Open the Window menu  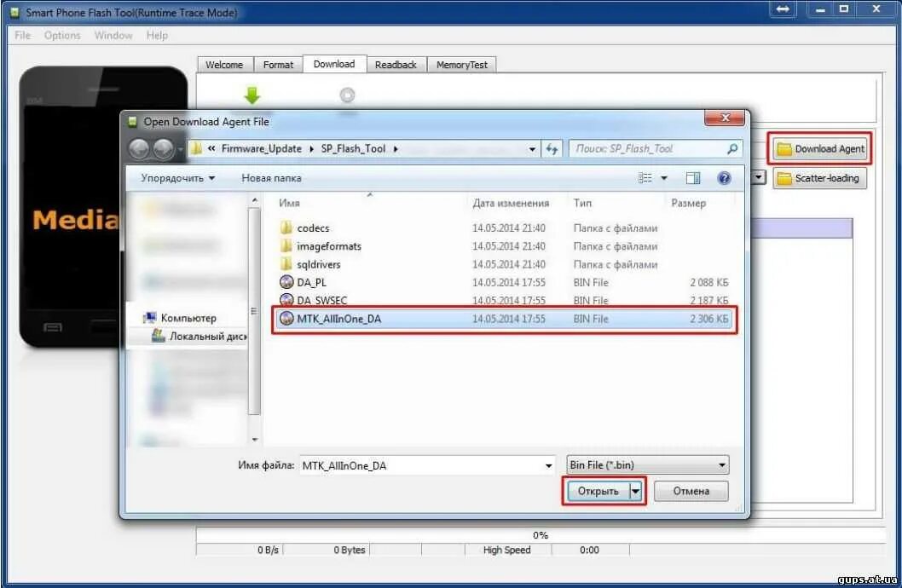coord(113,36)
